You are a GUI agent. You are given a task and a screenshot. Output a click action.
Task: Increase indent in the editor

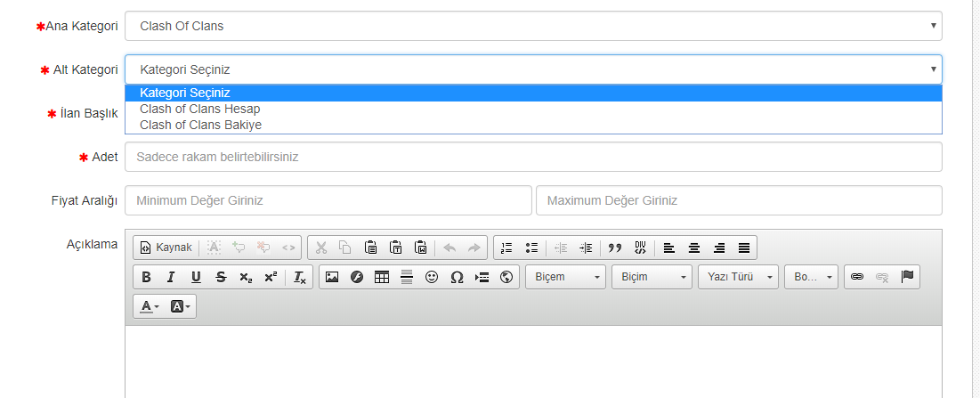tap(586, 248)
